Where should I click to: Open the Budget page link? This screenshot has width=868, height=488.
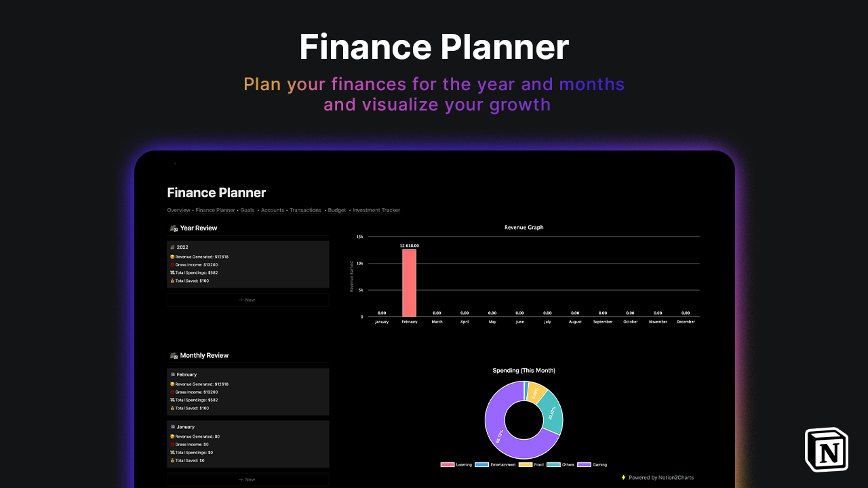(x=336, y=210)
